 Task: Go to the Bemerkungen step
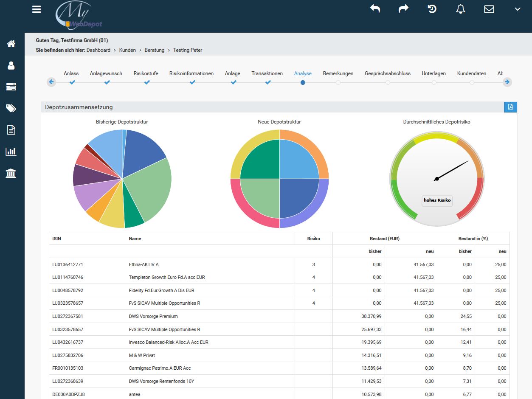pyautogui.click(x=338, y=74)
